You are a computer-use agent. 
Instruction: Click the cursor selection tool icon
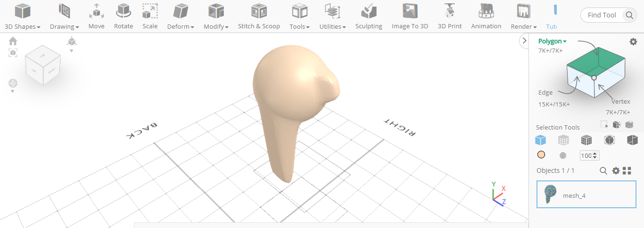tap(604, 124)
